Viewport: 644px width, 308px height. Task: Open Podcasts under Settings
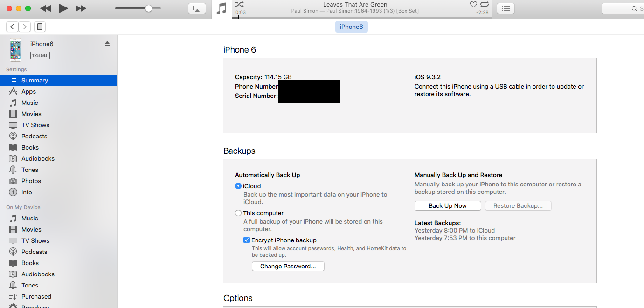tap(58, 136)
